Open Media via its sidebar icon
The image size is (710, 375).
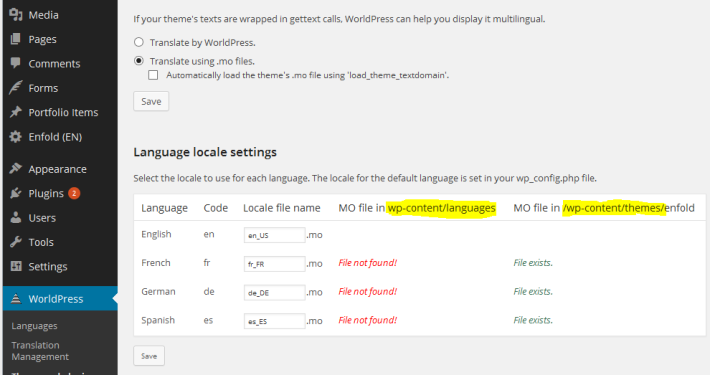[16, 15]
